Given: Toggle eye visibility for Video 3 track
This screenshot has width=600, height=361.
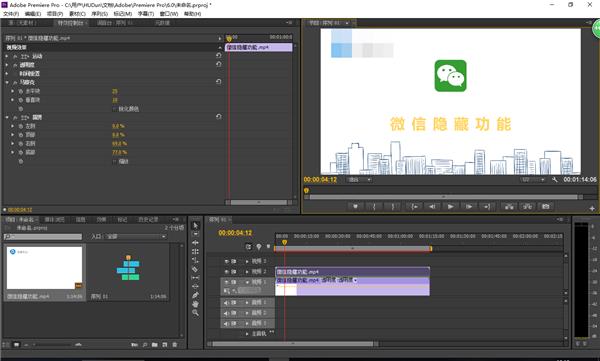Looking at the screenshot, I should point(227,261).
